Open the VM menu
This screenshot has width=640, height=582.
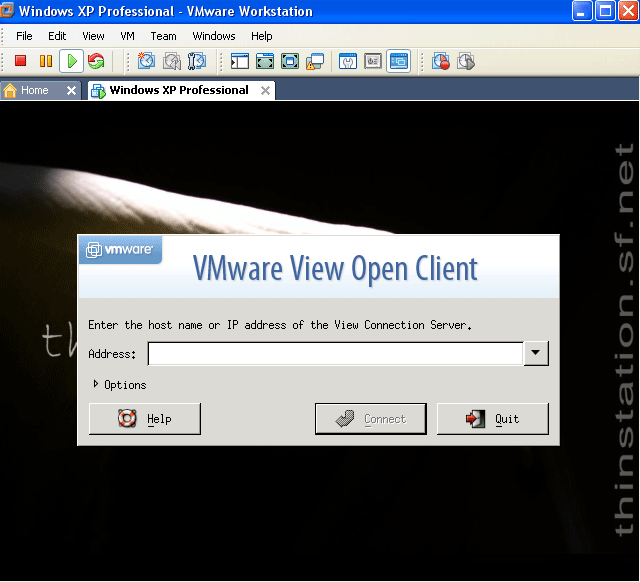tap(127, 36)
